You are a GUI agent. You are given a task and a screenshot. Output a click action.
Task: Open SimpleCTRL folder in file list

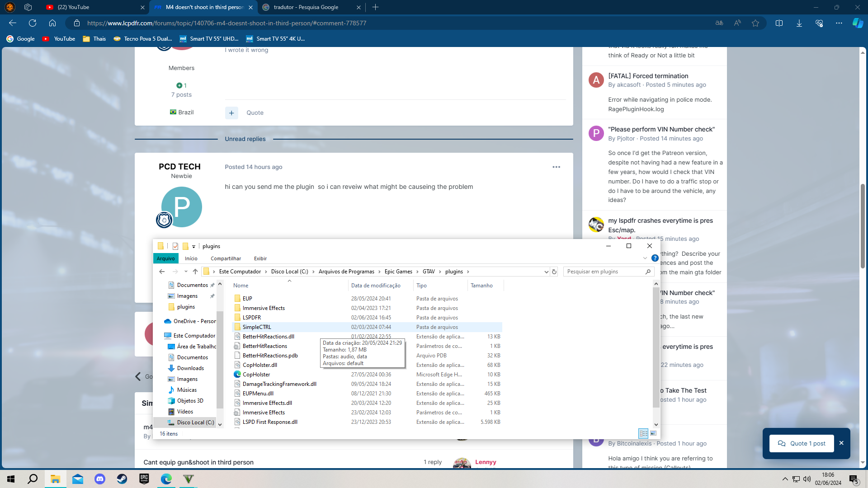(257, 327)
